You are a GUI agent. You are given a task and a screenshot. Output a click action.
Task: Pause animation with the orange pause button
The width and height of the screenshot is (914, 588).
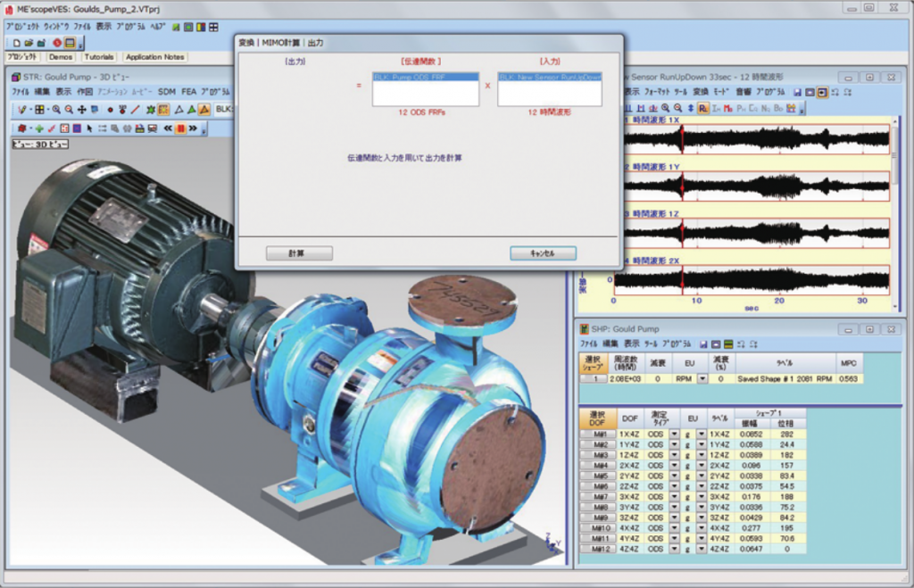pyautogui.click(x=180, y=128)
